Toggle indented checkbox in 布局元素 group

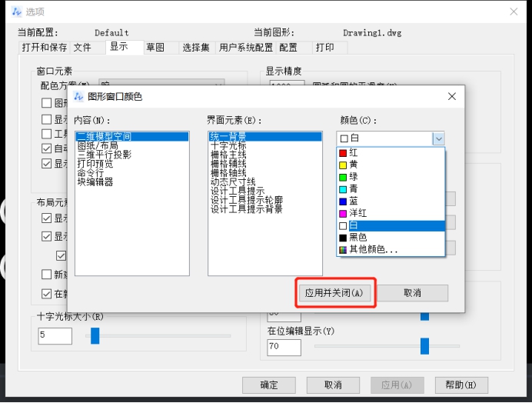[61, 255]
